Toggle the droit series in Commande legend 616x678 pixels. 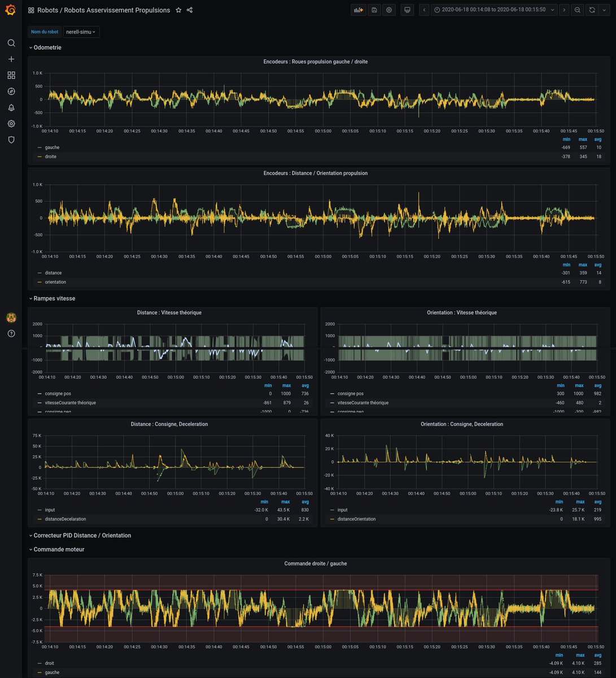(50, 663)
